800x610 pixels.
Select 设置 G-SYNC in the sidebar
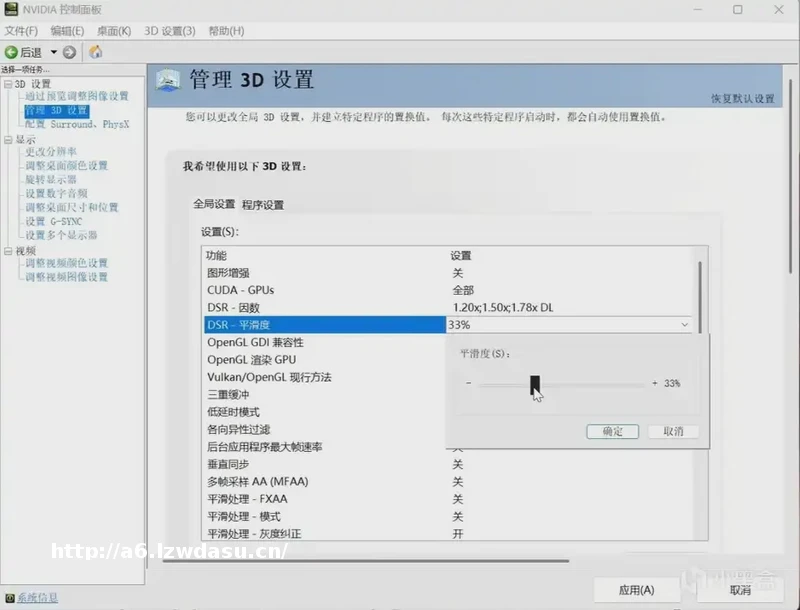tap(54, 221)
